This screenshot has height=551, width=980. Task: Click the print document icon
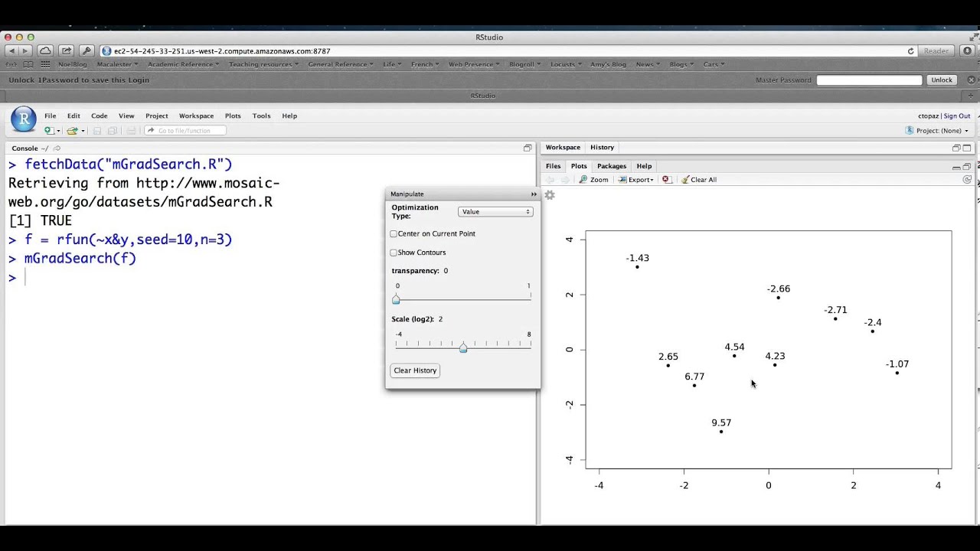coord(131,131)
